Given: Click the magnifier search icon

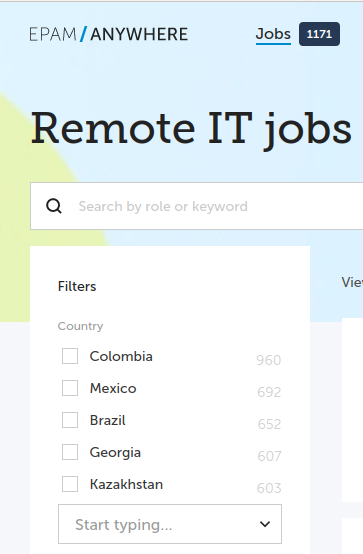Looking at the screenshot, I should pos(54,206).
